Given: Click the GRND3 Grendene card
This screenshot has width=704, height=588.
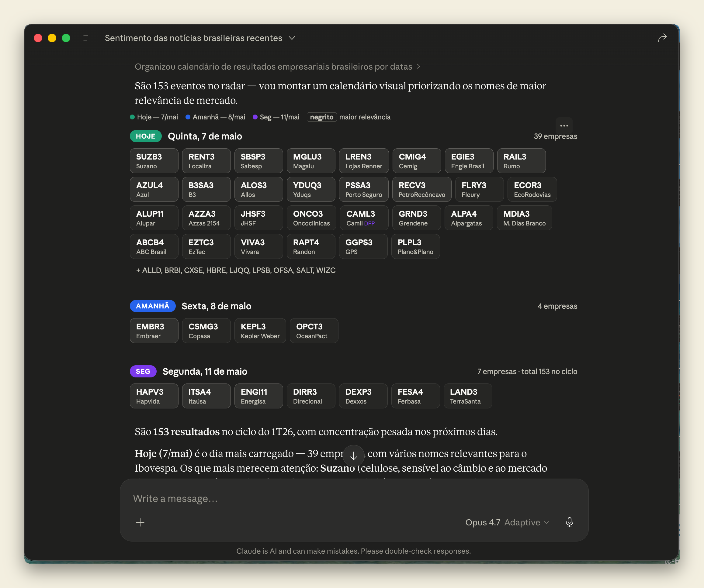Looking at the screenshot, I should (416, 218).
